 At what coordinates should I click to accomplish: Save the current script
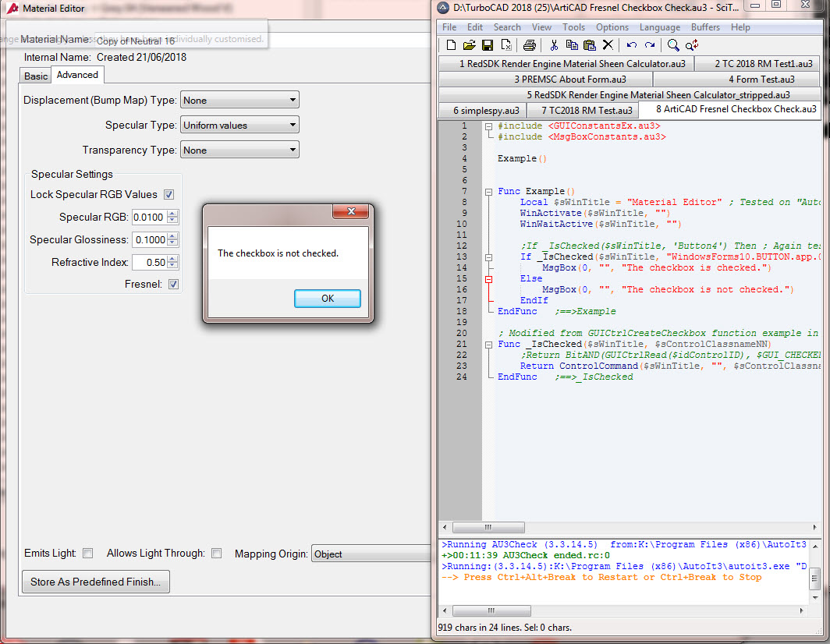point(488,44)
